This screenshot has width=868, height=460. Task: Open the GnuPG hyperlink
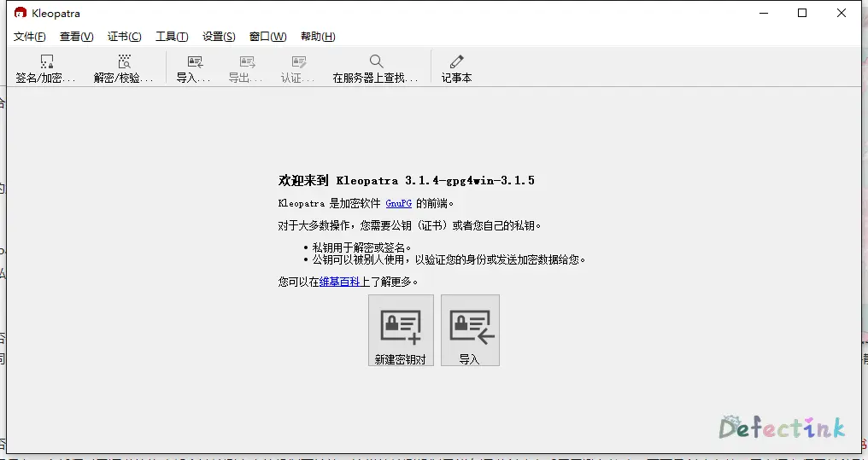[399, 203]
